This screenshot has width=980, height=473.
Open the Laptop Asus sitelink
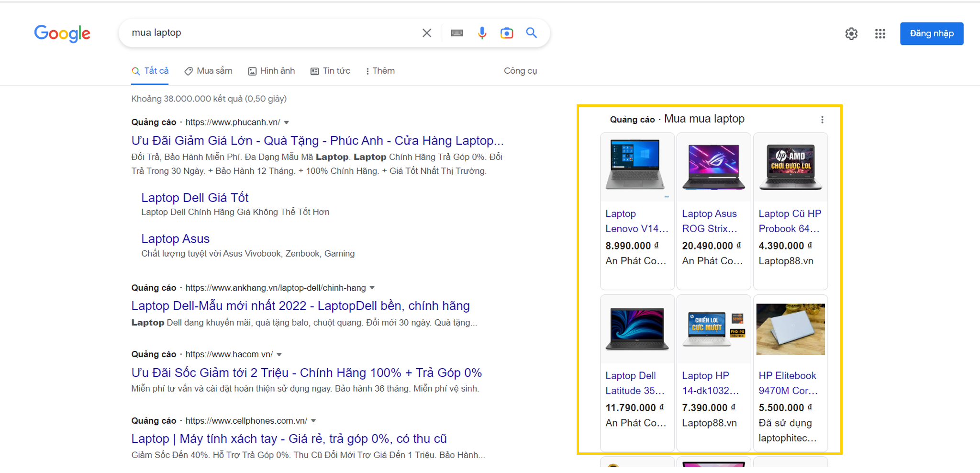pos(175,238)
